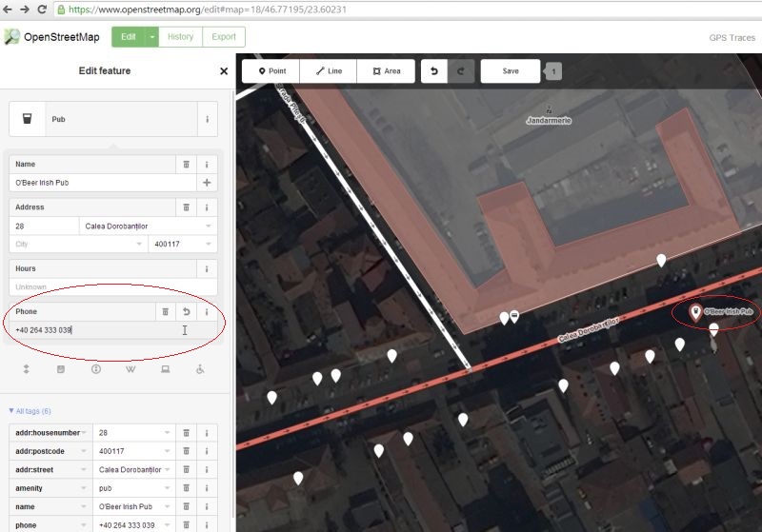
Task: Open the street name dropdown
Action: (208, 227)
